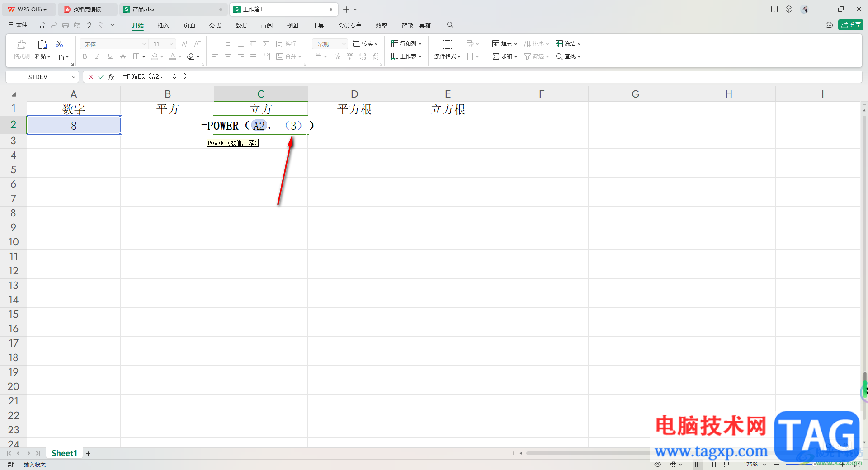Click the Cut scissors icon
This screenshot has width=868, height=470.
point(59,44)
